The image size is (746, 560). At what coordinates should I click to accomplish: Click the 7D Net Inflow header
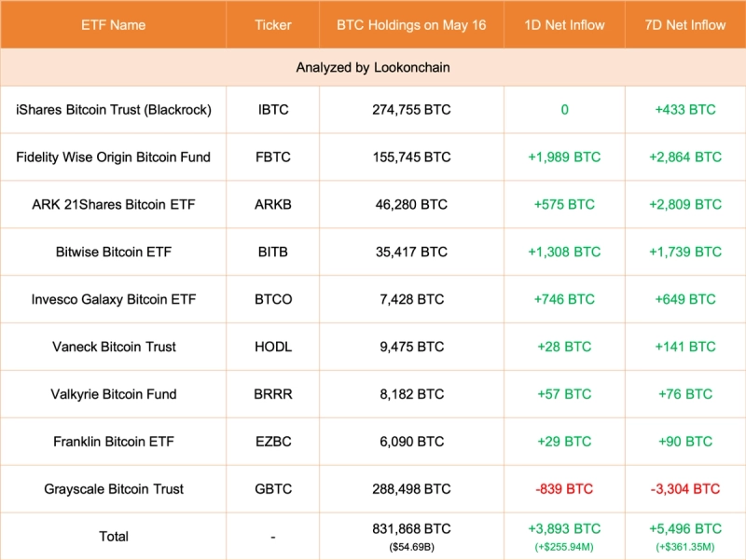(685, 25)
